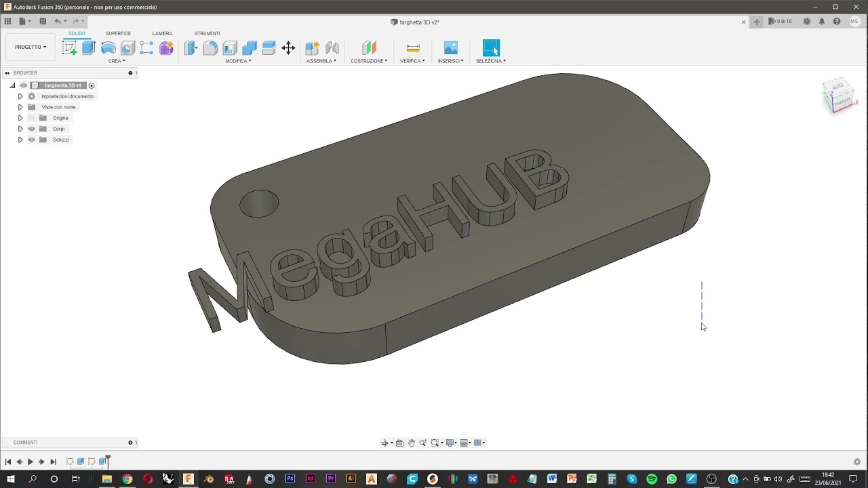
Task: Open timeline settings gear icon
Action: [857, 462]
